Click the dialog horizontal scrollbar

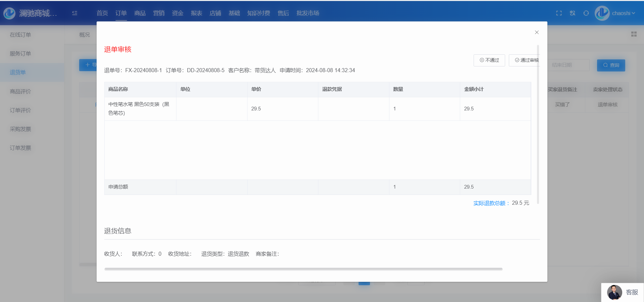pyautogui.click(x=303, y=269)
